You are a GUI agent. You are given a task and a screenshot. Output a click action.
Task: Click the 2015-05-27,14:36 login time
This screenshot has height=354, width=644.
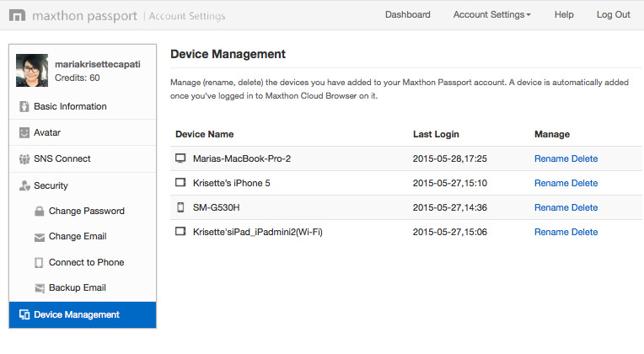tap(450, 208)
